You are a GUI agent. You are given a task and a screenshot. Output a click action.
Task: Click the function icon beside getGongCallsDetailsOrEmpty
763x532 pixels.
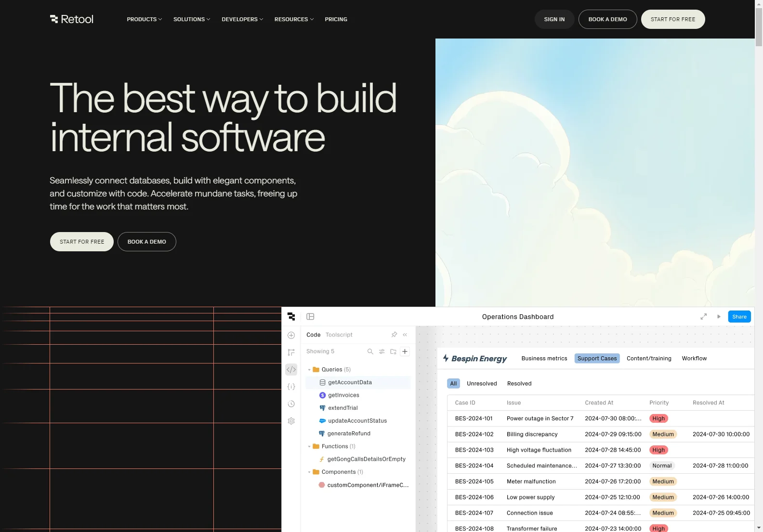point(322,459)
